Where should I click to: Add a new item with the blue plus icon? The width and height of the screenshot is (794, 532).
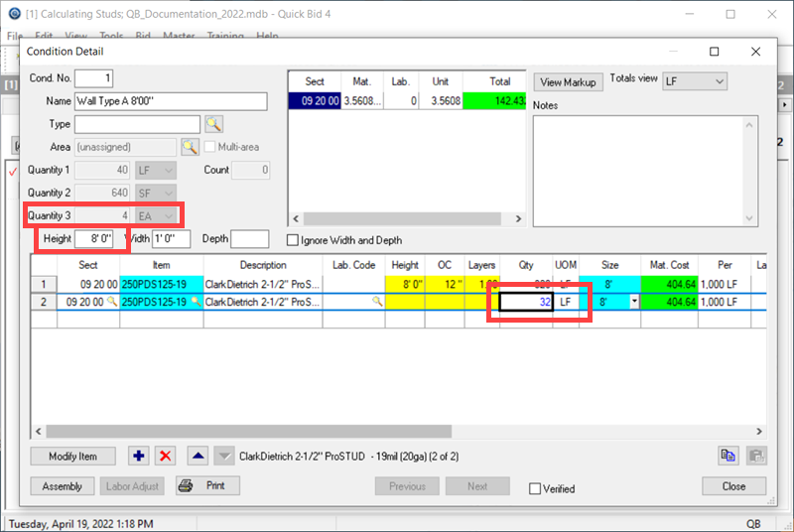[x=138, y=457]
